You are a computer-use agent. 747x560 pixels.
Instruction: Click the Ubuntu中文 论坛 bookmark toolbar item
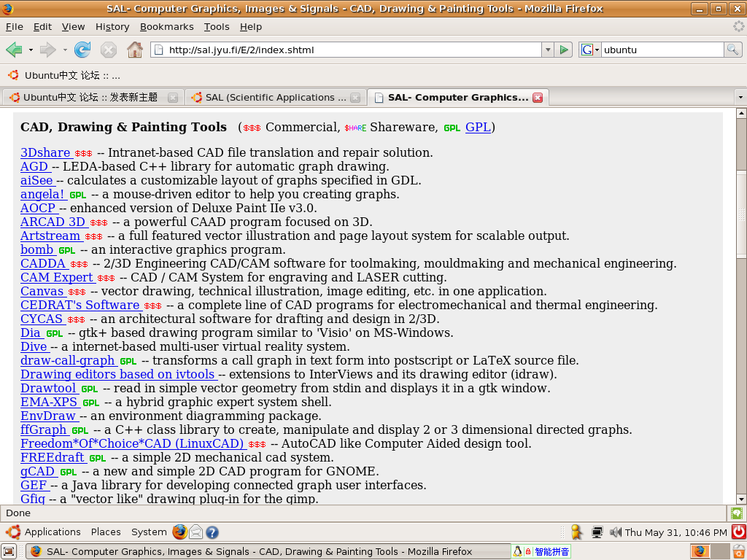tap(64, 75)
